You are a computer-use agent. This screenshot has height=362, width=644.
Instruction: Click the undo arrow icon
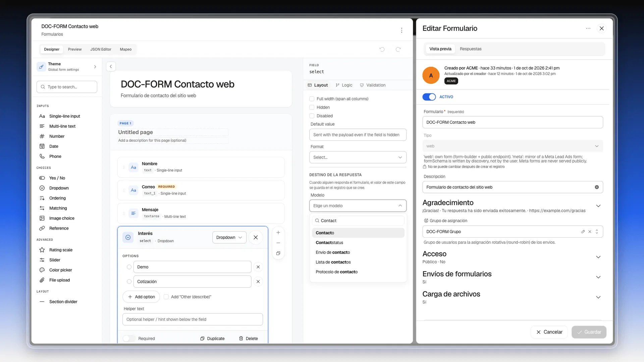pos(382,49)
